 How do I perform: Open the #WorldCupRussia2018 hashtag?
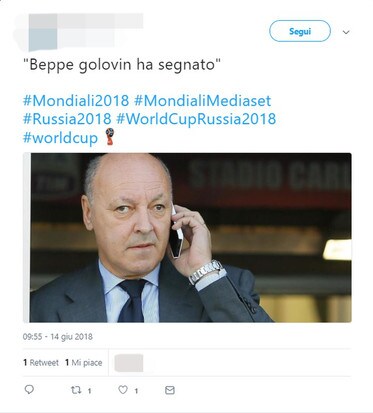point(196,119)
